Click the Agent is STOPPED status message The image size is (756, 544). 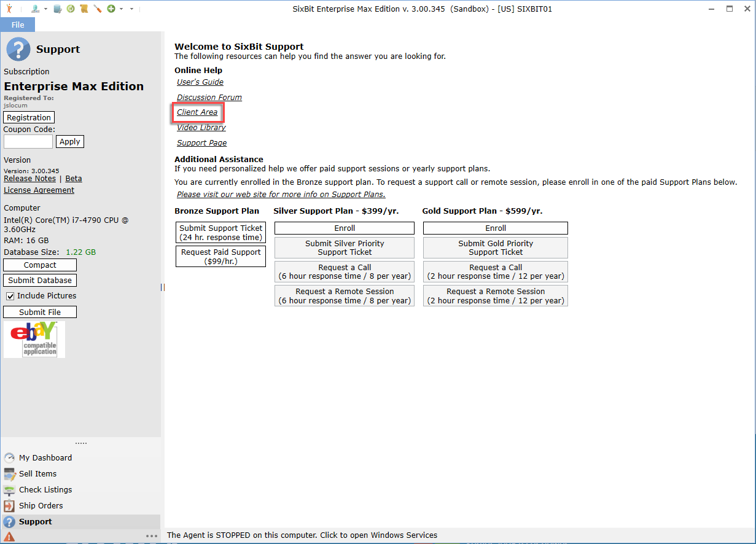click(302, 535)
